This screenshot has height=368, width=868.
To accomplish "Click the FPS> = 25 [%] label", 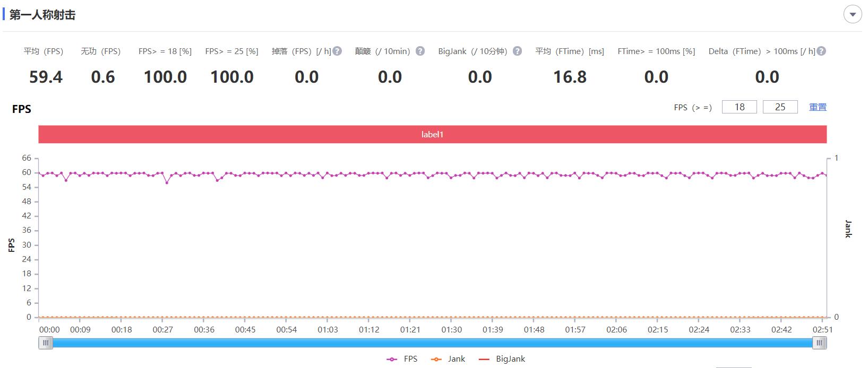I will [x=231, y=51].
